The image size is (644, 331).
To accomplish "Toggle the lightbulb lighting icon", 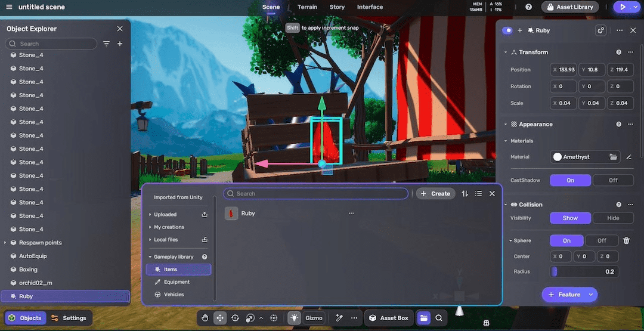I will pyautogui.click(x=294, y=318).
